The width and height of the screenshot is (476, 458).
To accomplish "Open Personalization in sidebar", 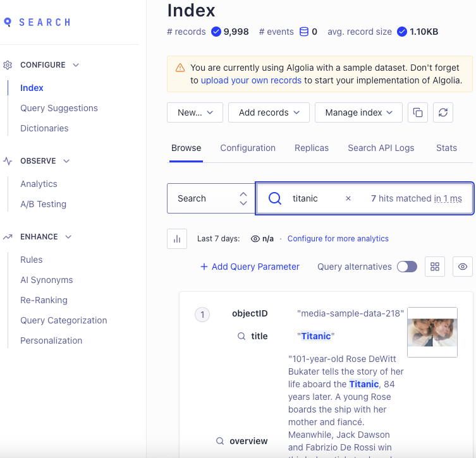I will [x=51, y=340].
